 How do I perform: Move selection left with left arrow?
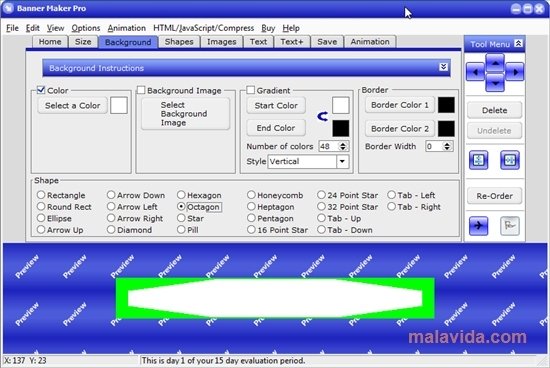coord(476,72)
